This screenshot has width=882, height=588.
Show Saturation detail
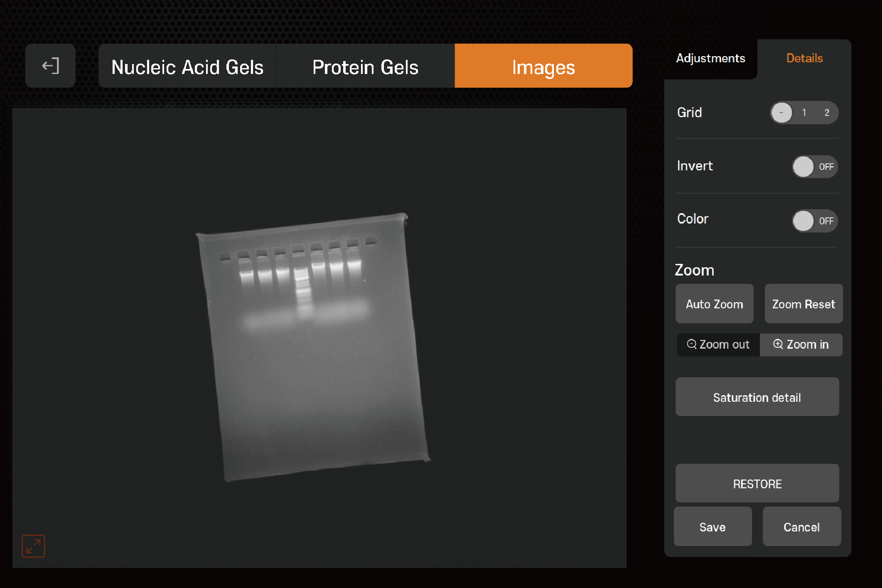[x=757, y=397]
